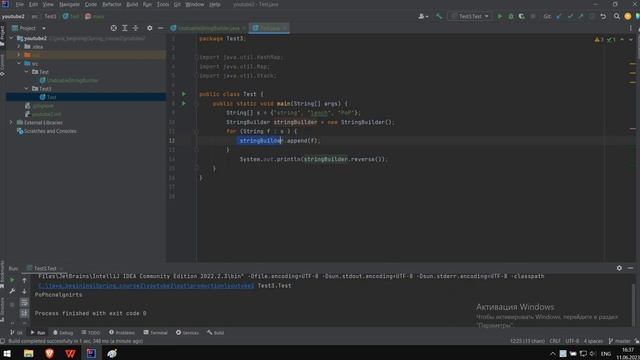Toggle soft-wrap icon in Run console

24,302
